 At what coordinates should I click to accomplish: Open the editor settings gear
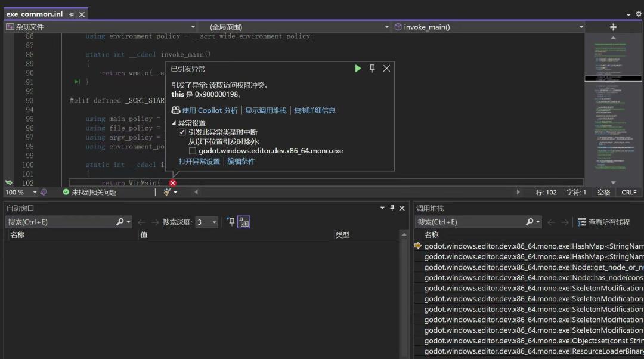pyautogui.click(x=639, y=14)
